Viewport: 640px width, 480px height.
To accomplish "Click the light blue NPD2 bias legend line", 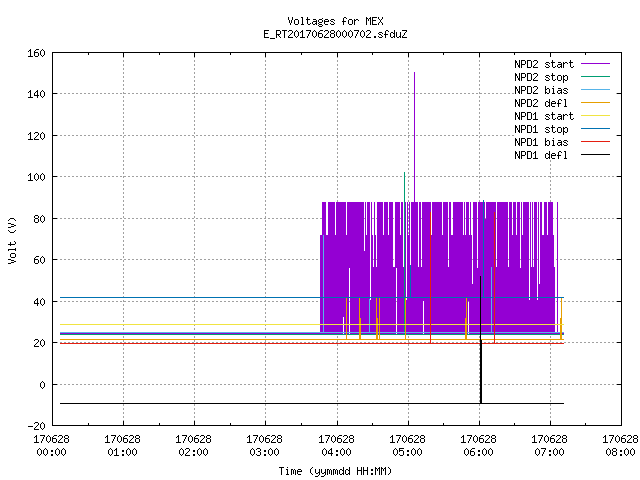I will point(595,89).
